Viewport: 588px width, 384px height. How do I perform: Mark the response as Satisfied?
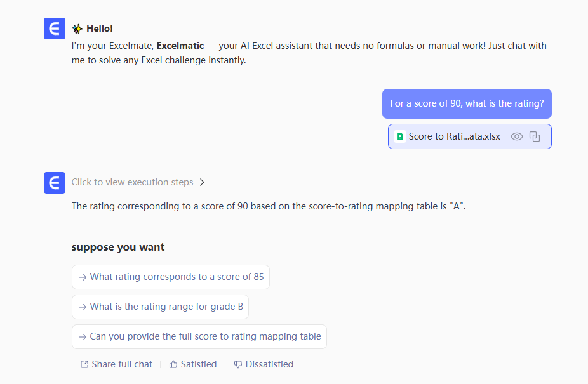(x=198, y=364)
